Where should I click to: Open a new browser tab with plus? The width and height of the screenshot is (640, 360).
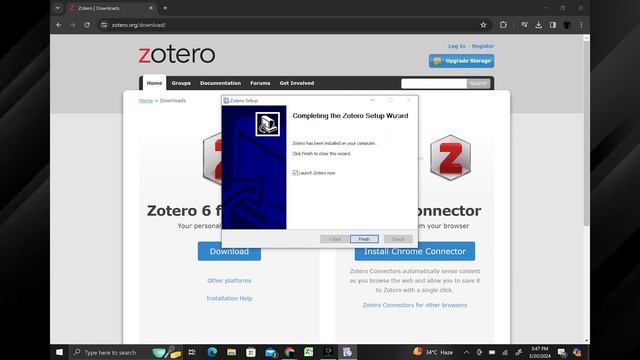point(165,8)
